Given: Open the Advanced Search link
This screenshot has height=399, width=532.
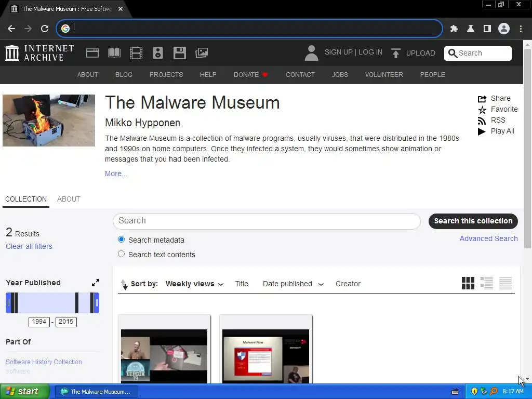Looking at the screenshot, I should (488, 238).
